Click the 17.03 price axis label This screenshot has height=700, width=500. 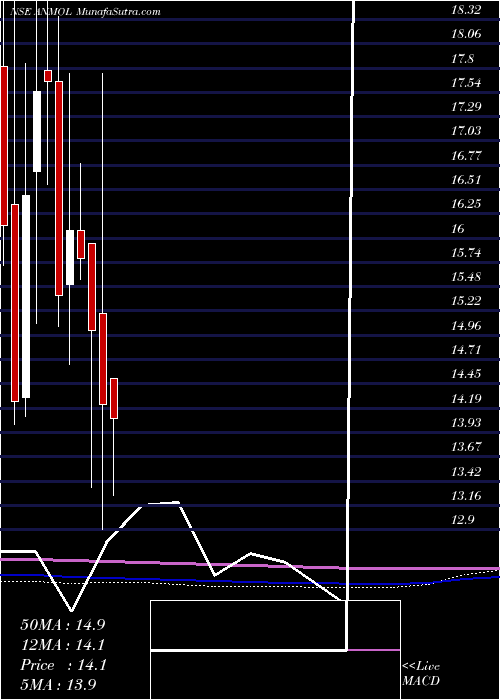(x=466, y=132)
